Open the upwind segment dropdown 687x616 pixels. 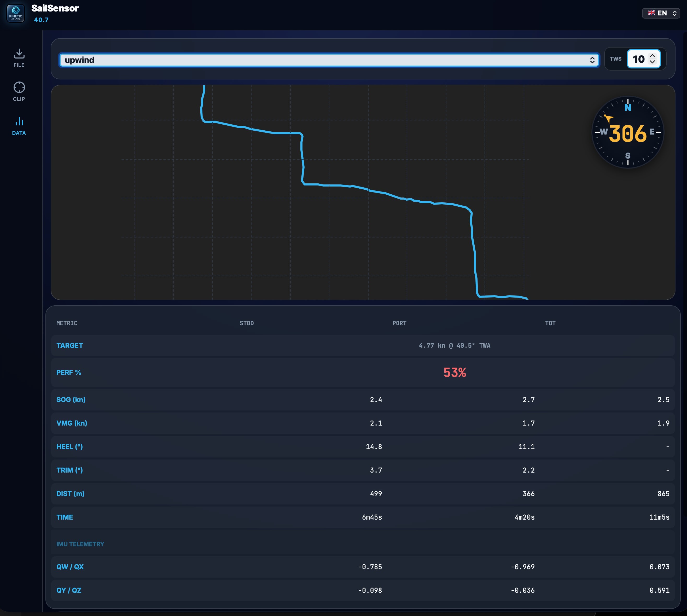(x=325, y=60)
